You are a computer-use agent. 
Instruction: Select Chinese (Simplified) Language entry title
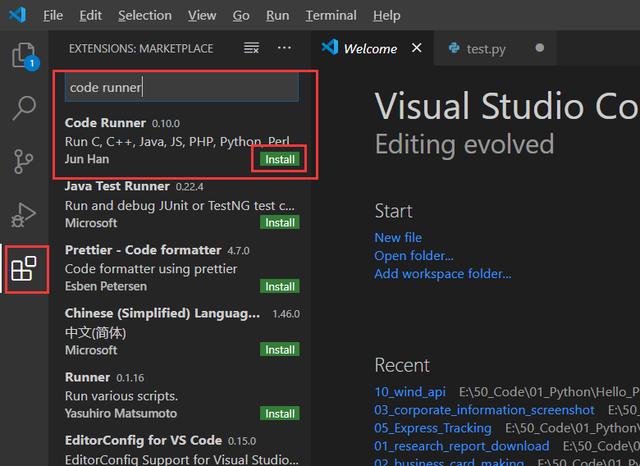point(162,313)
